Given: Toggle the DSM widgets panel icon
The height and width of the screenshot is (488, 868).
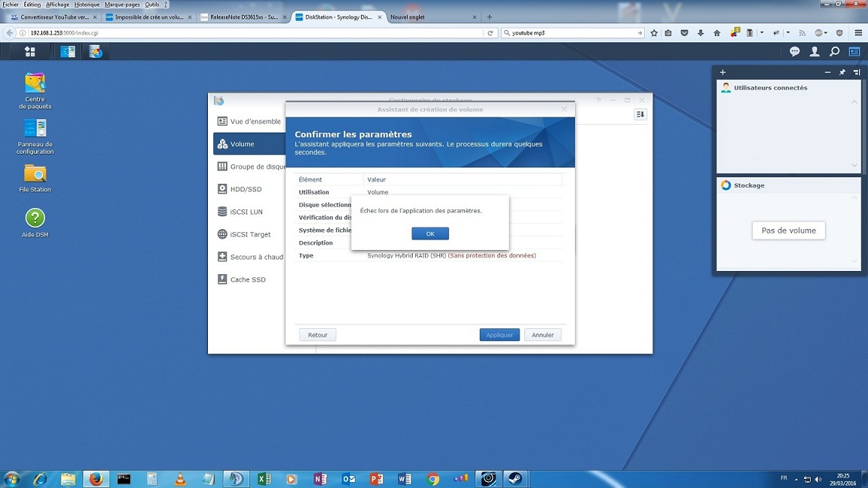Looking at the screenshot, I should tap(854, 51).
